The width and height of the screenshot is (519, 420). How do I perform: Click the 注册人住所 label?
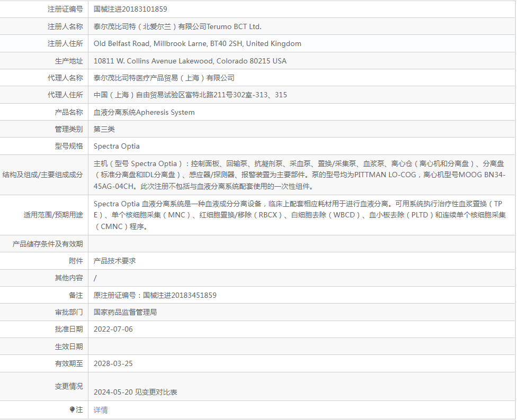65,44
